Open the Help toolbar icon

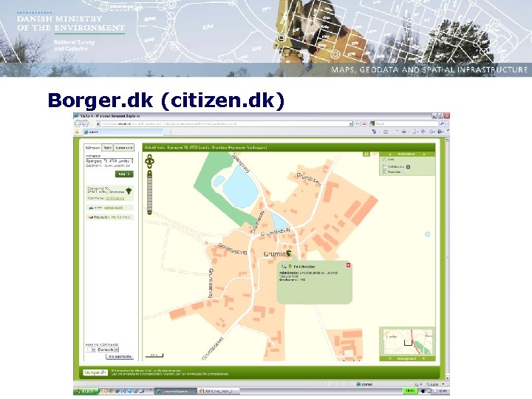pos(440,132)
